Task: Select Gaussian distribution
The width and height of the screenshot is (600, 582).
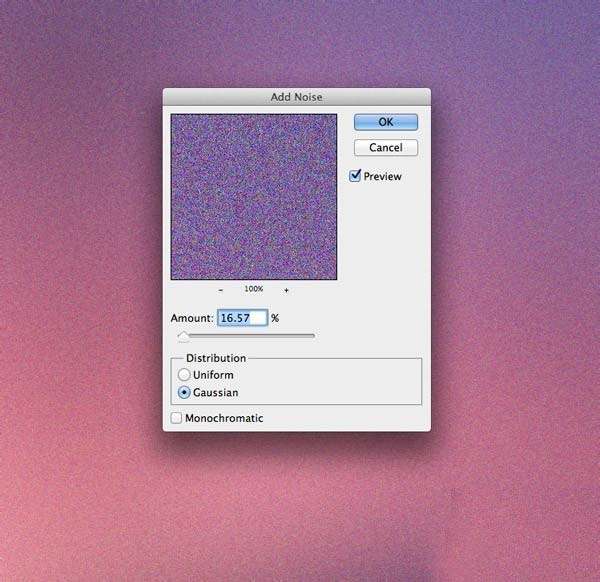Action: (x=184, y=393)
